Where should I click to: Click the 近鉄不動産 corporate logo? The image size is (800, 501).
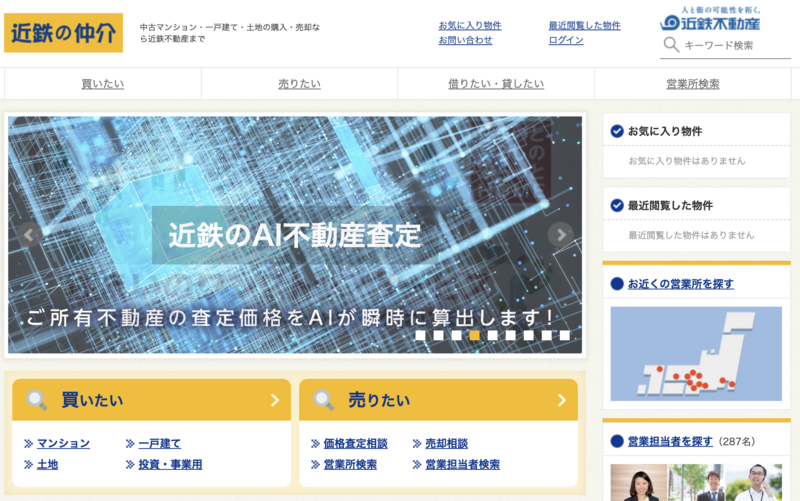(710, 19)
